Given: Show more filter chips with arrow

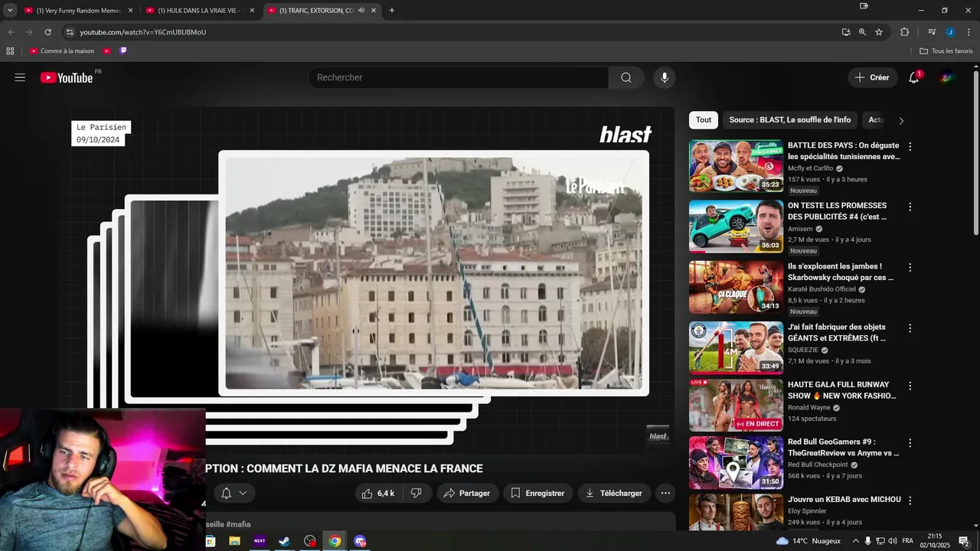Looking at the screenshot, I should tap(901, 121).
